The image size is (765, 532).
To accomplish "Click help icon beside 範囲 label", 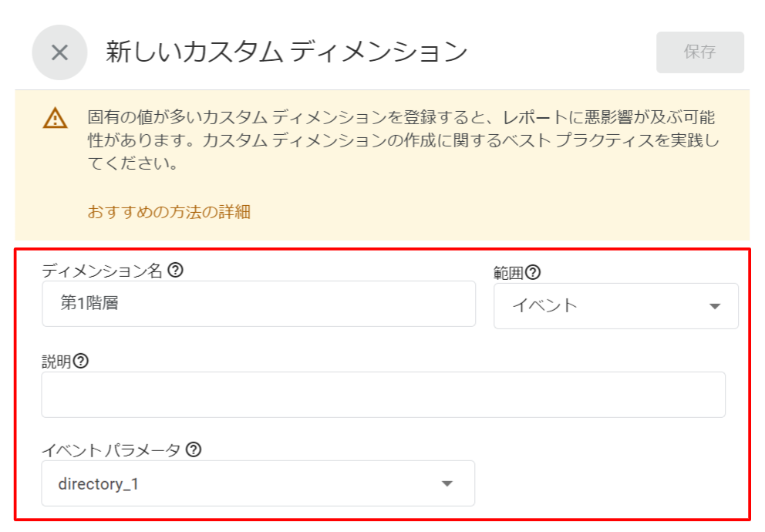I will click(533, 272).
